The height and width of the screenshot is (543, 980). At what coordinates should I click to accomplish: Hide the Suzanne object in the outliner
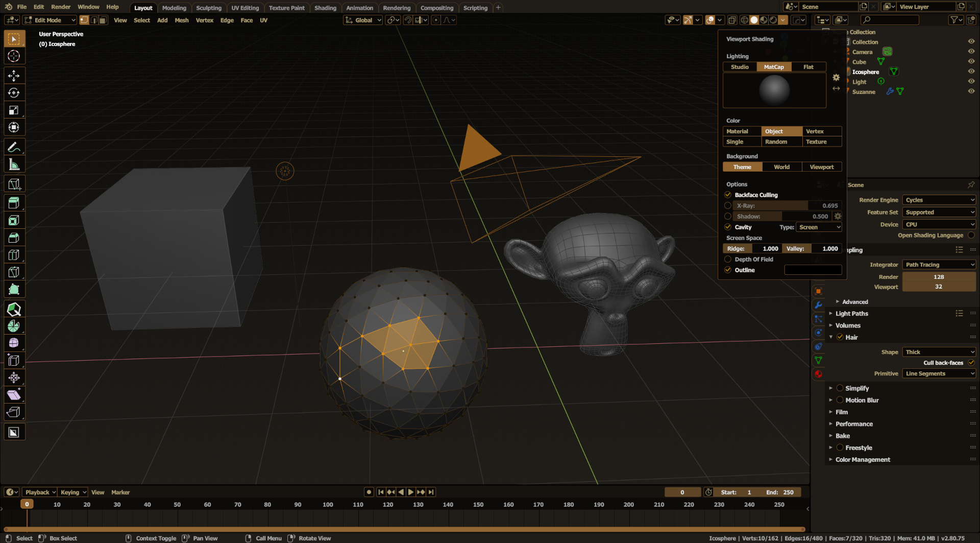[x=971, y=91]
